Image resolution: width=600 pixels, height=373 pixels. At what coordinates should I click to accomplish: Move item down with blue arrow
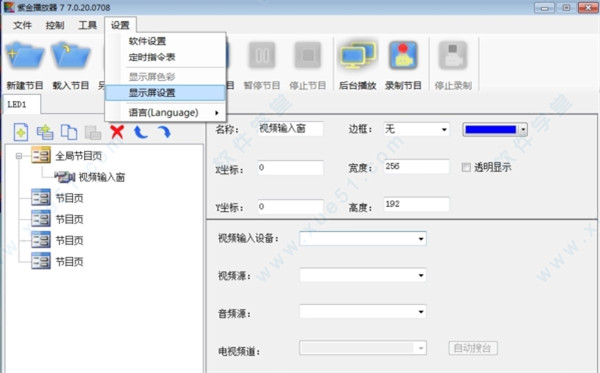[x=164, y=132]
